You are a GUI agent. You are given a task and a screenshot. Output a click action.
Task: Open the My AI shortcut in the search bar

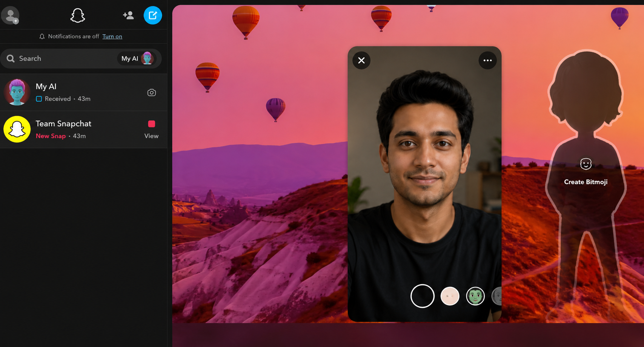[137, 58]
